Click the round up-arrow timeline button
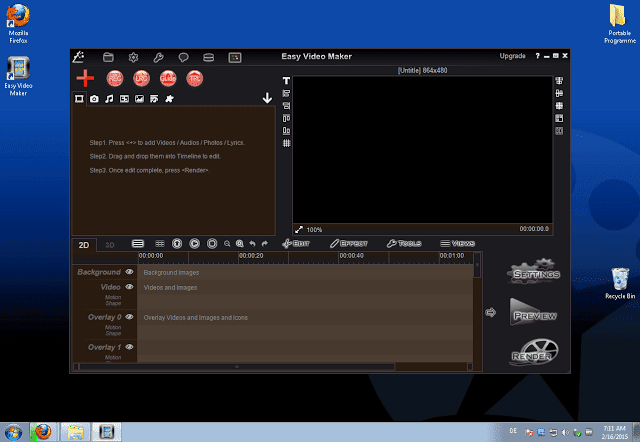Viewport: 640px width, 442px height. click(177, 244)
